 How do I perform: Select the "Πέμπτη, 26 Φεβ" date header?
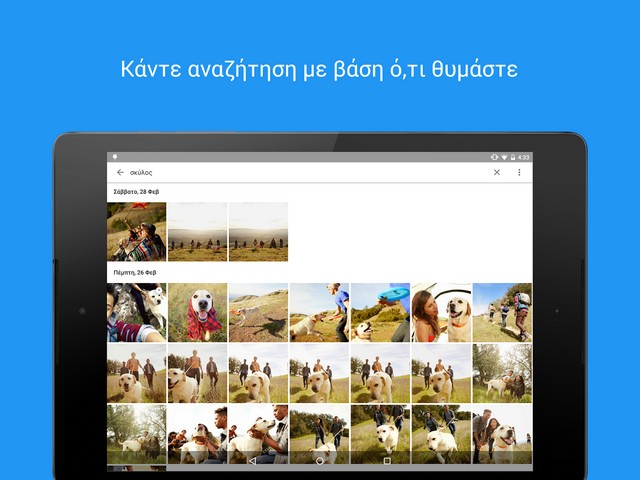coord(135,272)
